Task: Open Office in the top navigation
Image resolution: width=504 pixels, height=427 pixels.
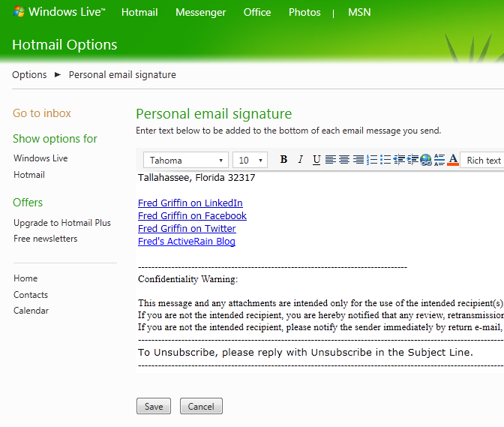Action: click(257, 12)
